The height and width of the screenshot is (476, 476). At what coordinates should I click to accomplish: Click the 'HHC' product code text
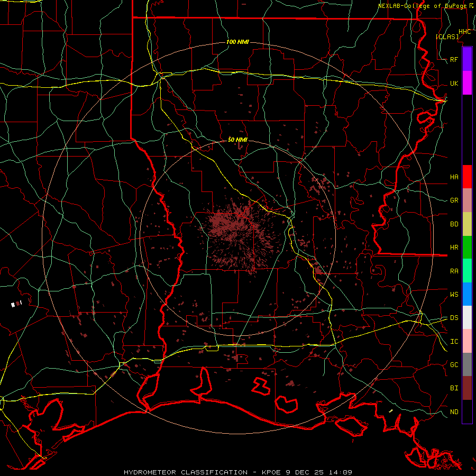(x=464, y=32)
